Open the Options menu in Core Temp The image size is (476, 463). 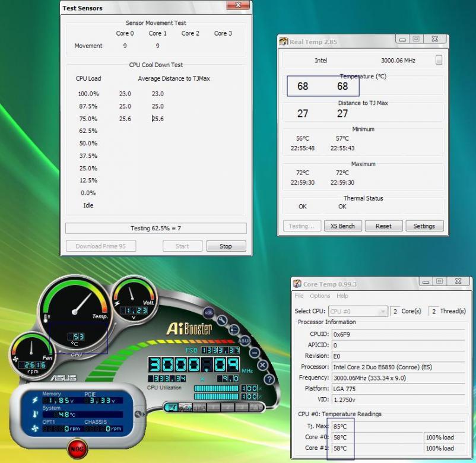click(320, 296)
